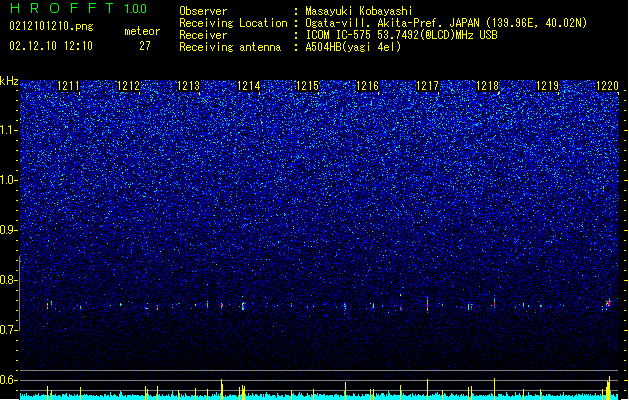Click the 0.9 frequency axis label

pyautogui.click(x=9, y=230)
